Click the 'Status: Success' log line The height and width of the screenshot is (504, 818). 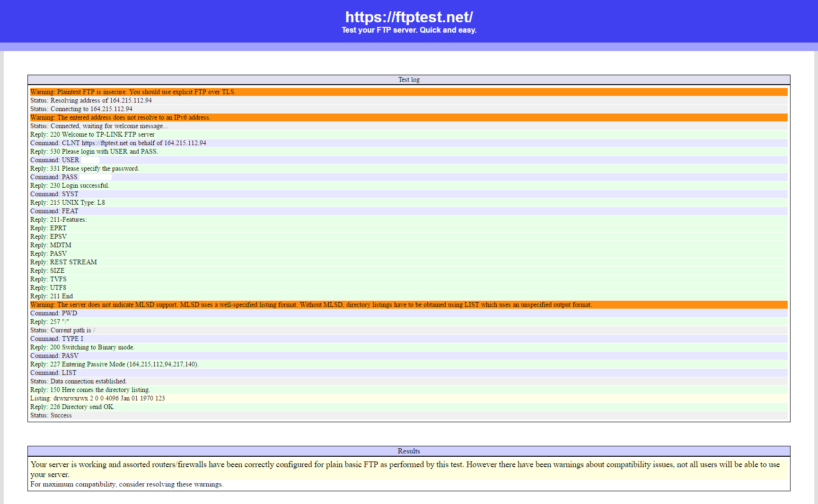51,416
